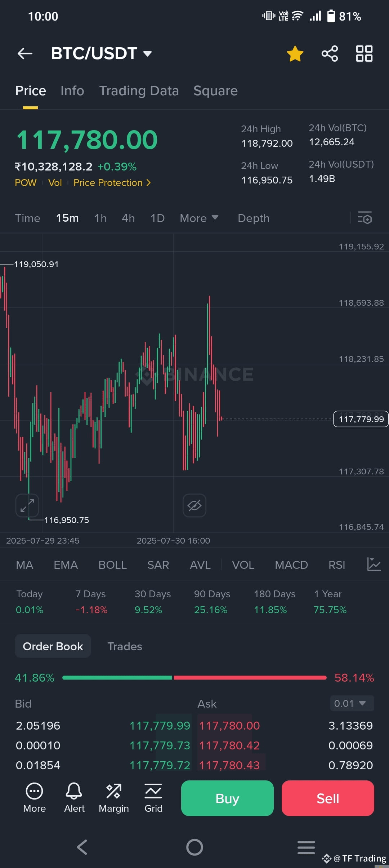Tap the back arrow beside BTC/USDT

tap(25, 54)
